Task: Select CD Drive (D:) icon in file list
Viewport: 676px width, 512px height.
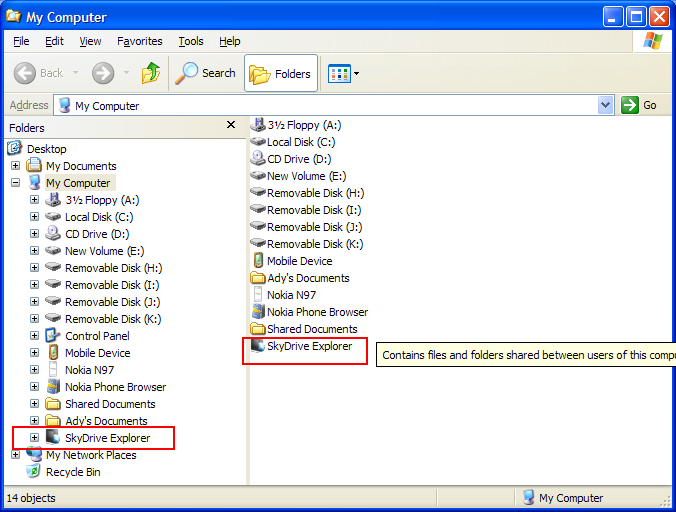Action: (258, 158)
